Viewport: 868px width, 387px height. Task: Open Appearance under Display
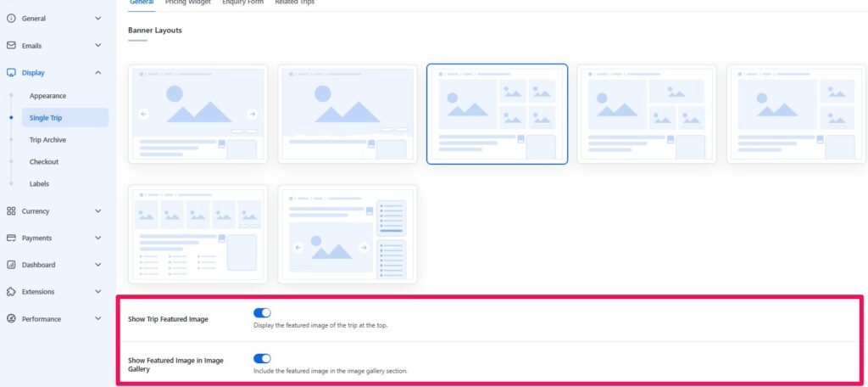point(47,96)
